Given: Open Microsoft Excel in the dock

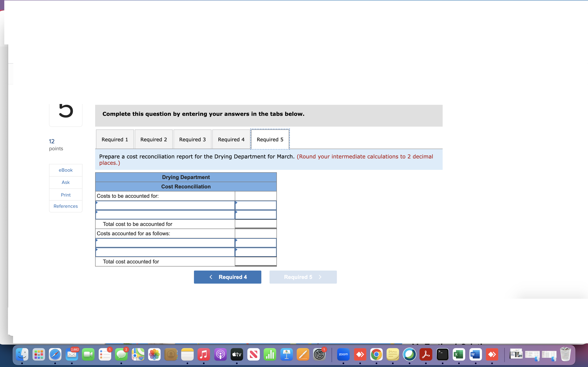Looking at the screenshot, I should click(459, 355).
